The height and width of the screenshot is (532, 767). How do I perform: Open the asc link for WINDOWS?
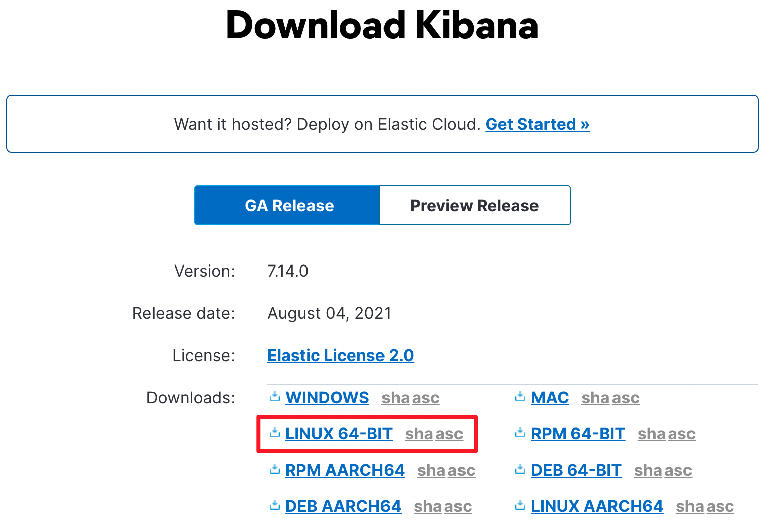[x=426, y=398]
